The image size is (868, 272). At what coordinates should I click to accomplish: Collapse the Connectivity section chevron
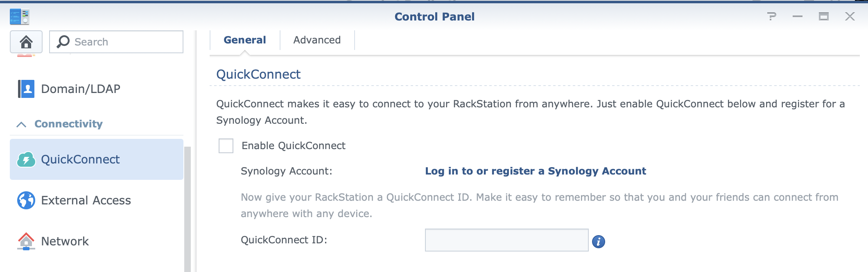point(21,124)
